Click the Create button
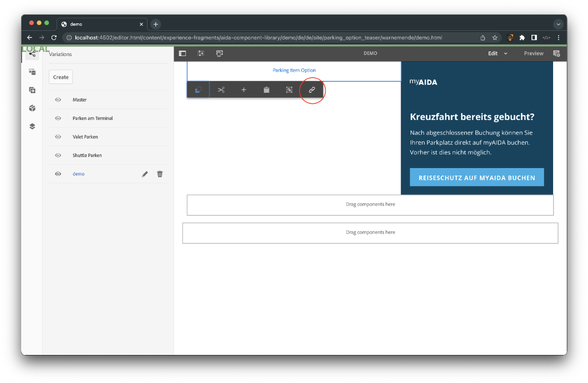Viewport: 588px width, 383px height. pyautogui.click(x=61, y=77)
